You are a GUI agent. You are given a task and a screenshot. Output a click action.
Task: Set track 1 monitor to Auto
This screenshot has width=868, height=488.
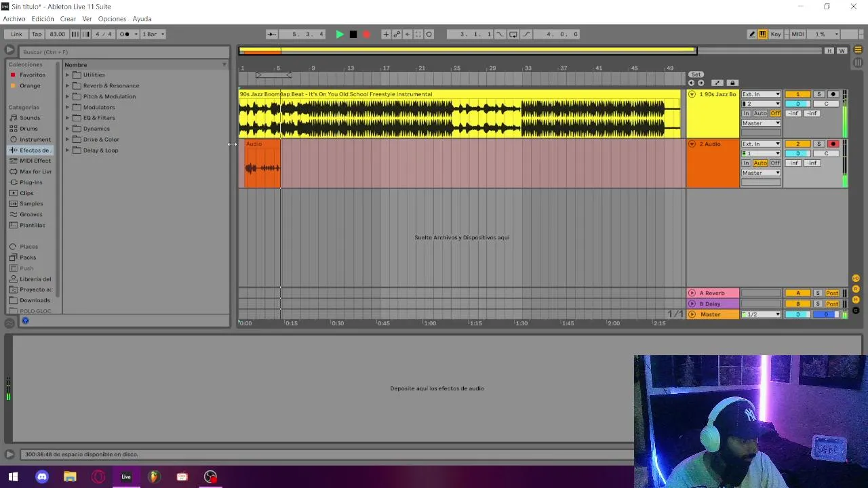click(x=760, y=113)
